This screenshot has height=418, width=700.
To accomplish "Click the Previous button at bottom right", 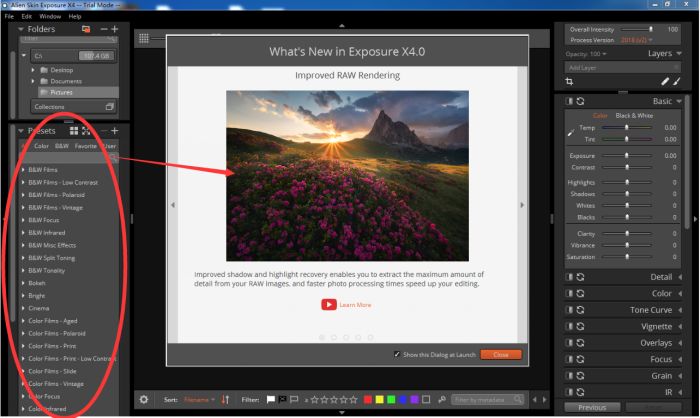I will tap(592, 407).
